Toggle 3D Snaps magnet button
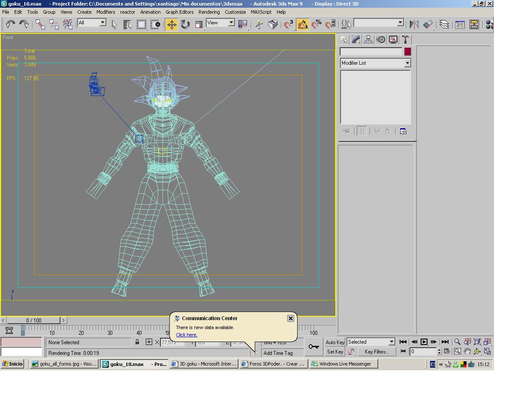Image resolution: width=524 pixels, height=420 pixels. (289, 24)
